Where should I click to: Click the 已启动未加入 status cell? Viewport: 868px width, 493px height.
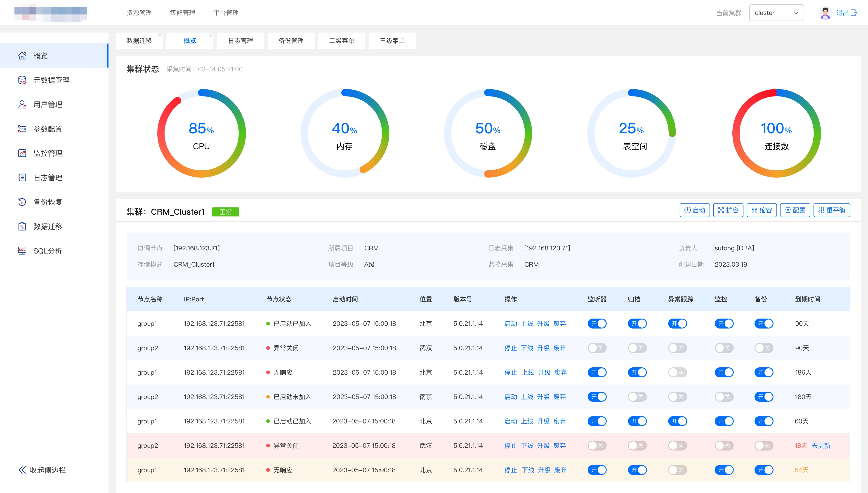coord(289,397)
